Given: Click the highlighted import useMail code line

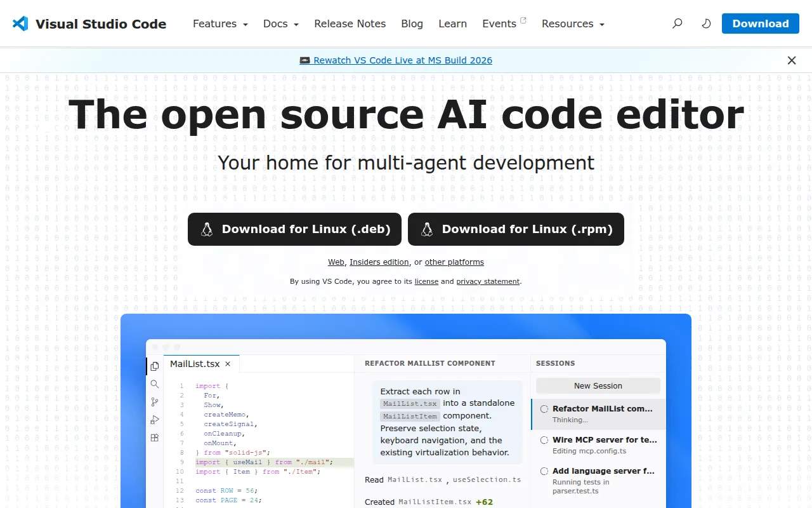Looking at the screenshot, I should click(x=274, y=462).
